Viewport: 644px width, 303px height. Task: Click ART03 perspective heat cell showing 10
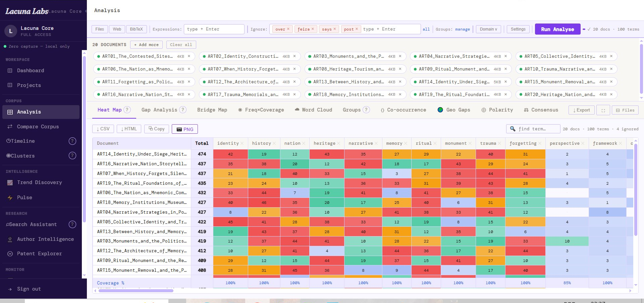click(567, 241)
